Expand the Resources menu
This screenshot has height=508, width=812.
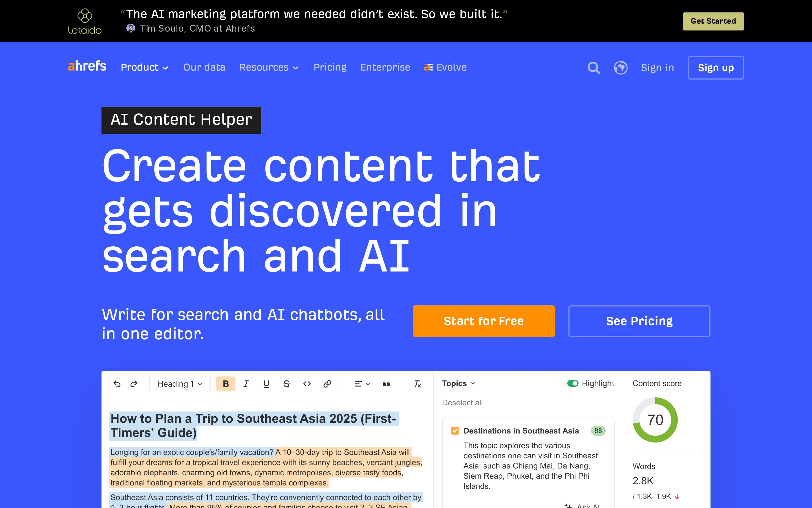[269, 67]
